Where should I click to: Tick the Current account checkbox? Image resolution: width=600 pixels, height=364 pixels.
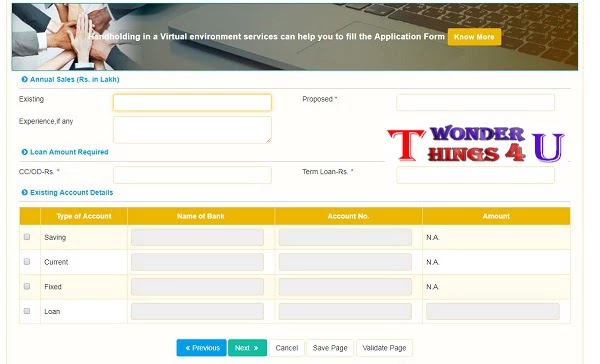pyautogui.click(x=27, y=261)
